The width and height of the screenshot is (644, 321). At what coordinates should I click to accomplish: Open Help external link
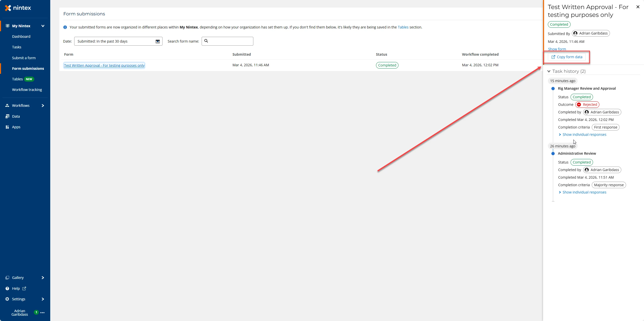click(x=24, y=288)
